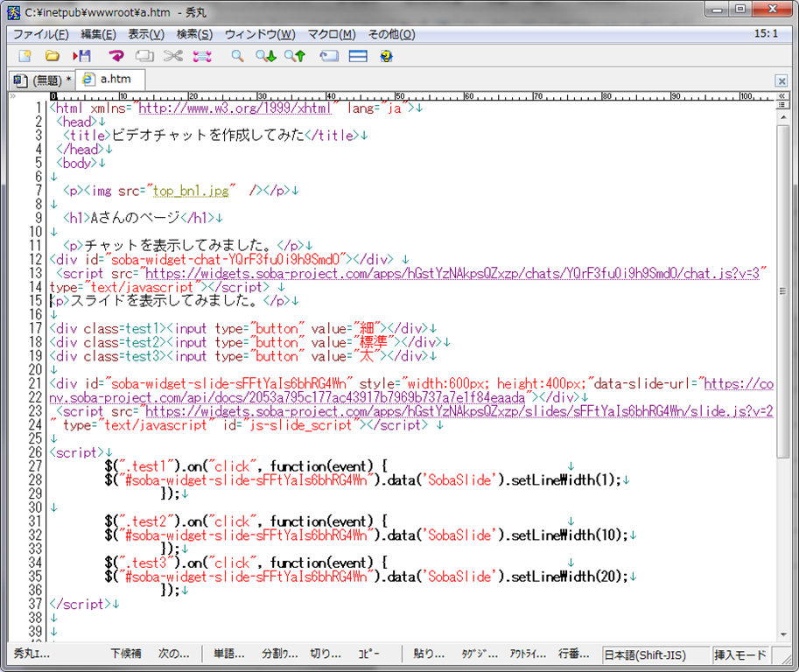Click the card icon with curved arrow
The width and height of the screenshot is (799, 672).
point(329,56)
